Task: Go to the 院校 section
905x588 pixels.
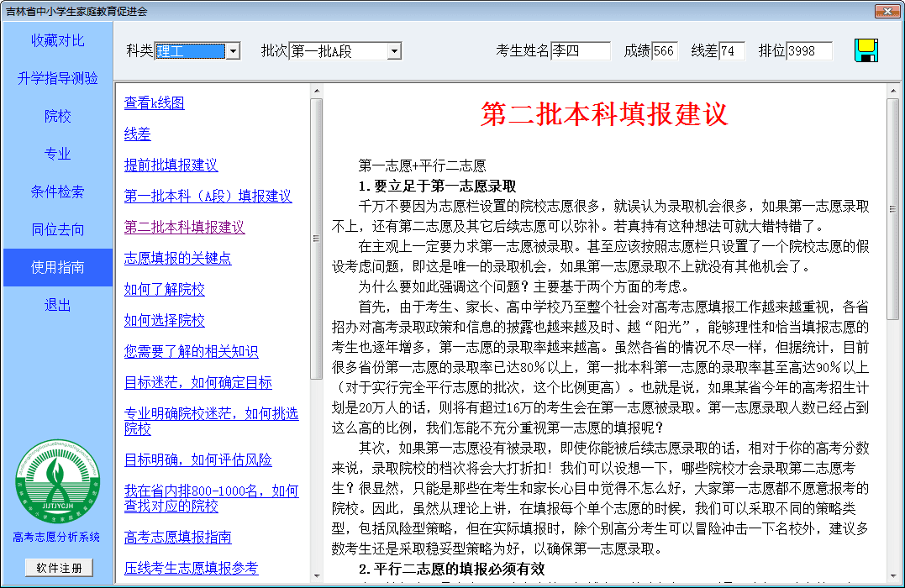Action: (57, 116)
